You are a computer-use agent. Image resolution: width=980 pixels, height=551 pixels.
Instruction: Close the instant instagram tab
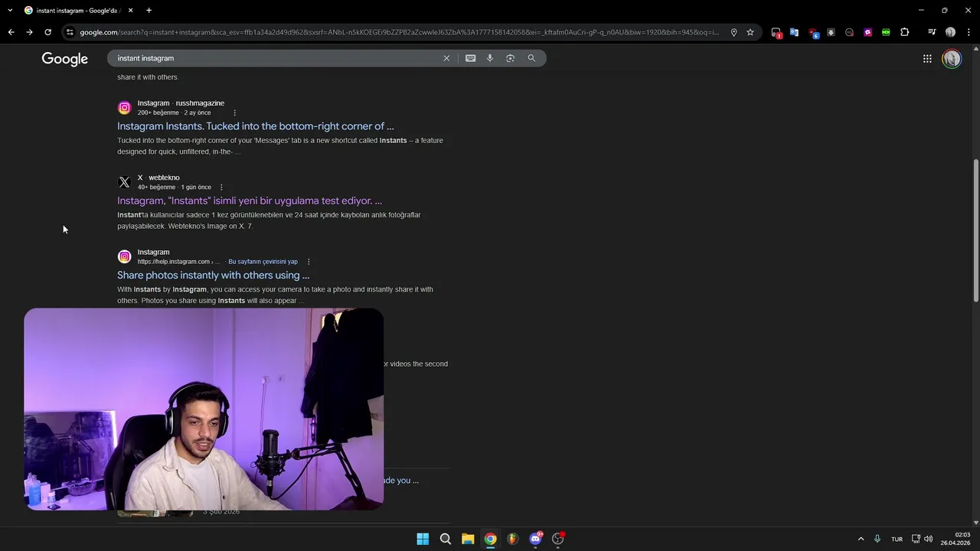click(130, 11)
